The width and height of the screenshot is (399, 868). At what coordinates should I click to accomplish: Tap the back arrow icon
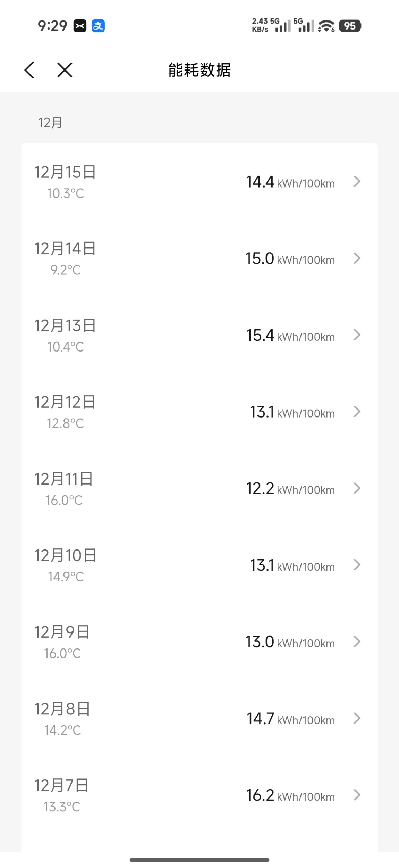(x=29, y=70)
